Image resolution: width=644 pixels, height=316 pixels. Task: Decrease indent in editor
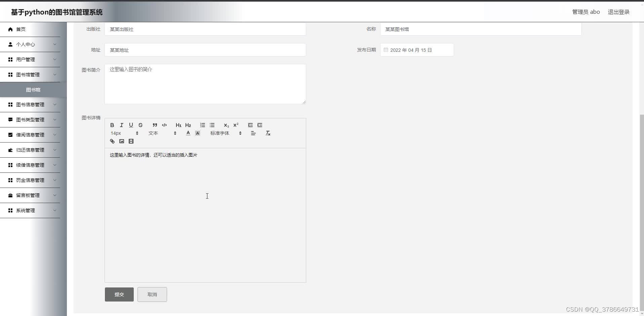pos(250,125)
